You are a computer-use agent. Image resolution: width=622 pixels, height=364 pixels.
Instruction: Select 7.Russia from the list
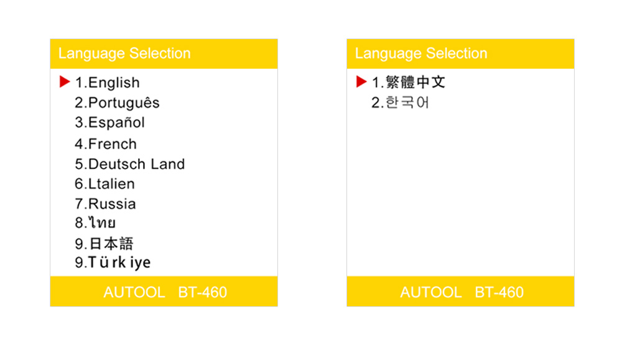(x=106, y=204)
